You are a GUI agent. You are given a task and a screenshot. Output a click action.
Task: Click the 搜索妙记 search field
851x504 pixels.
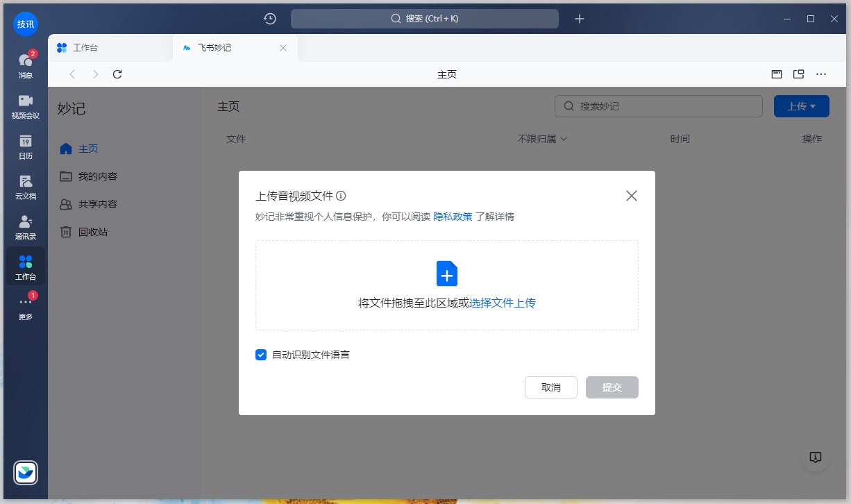coord(657,106)
